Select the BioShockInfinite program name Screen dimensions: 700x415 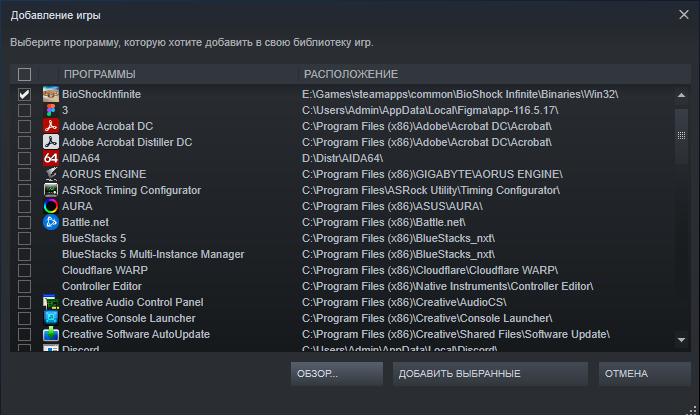[x=101, y=94]
